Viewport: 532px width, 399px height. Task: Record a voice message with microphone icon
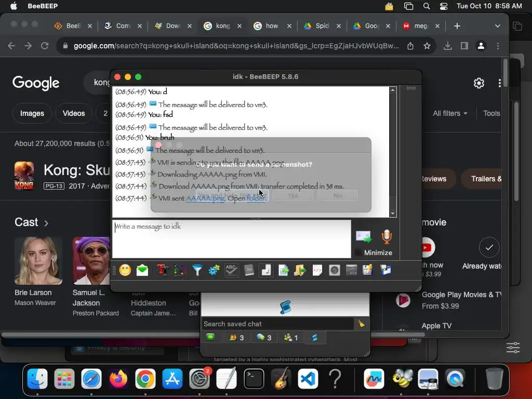(387, 236)
